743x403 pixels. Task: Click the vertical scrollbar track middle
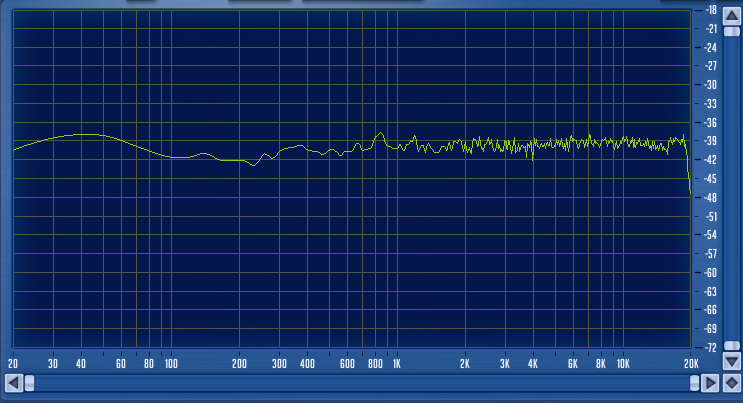pos(732,189)
